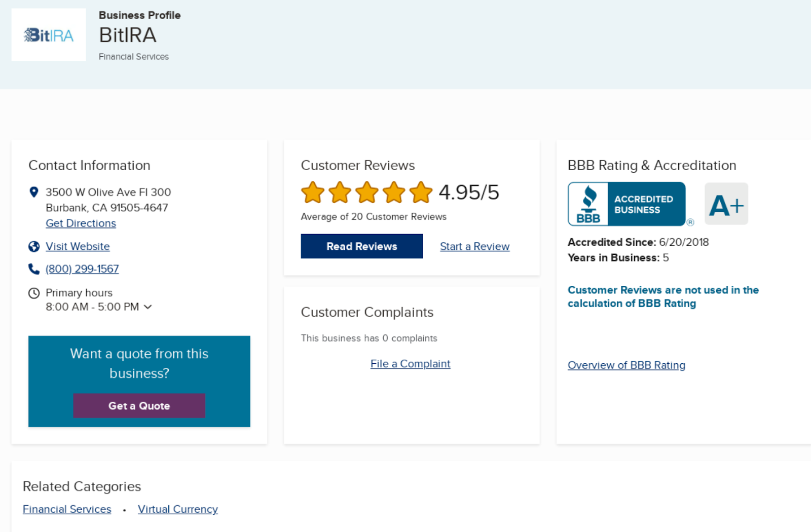811x532 pixels.
Task: Click the map pin location icon
Action: [34, 192]
